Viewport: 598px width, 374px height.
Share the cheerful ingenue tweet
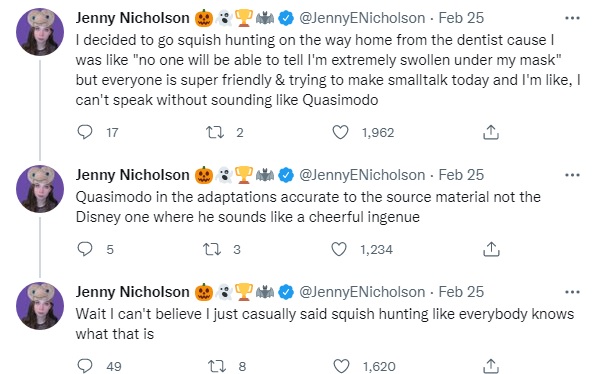click(491, 249)
